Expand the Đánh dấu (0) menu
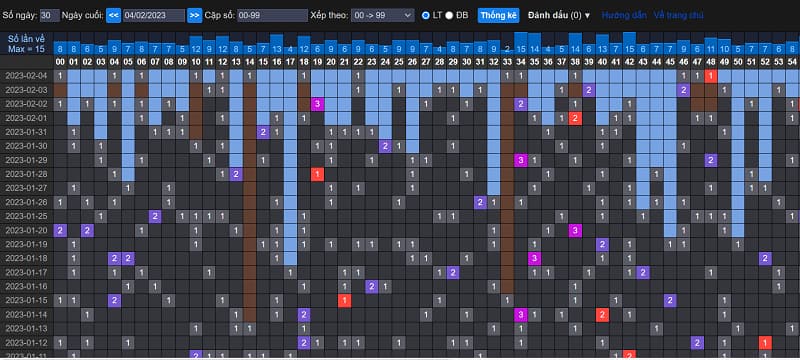 559,15
